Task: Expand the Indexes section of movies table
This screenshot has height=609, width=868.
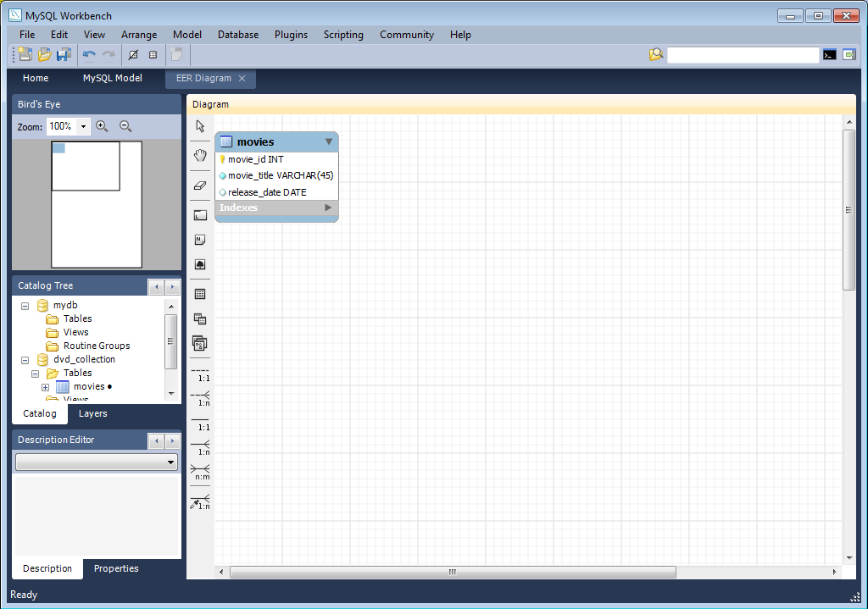Action: click(328, 207)
